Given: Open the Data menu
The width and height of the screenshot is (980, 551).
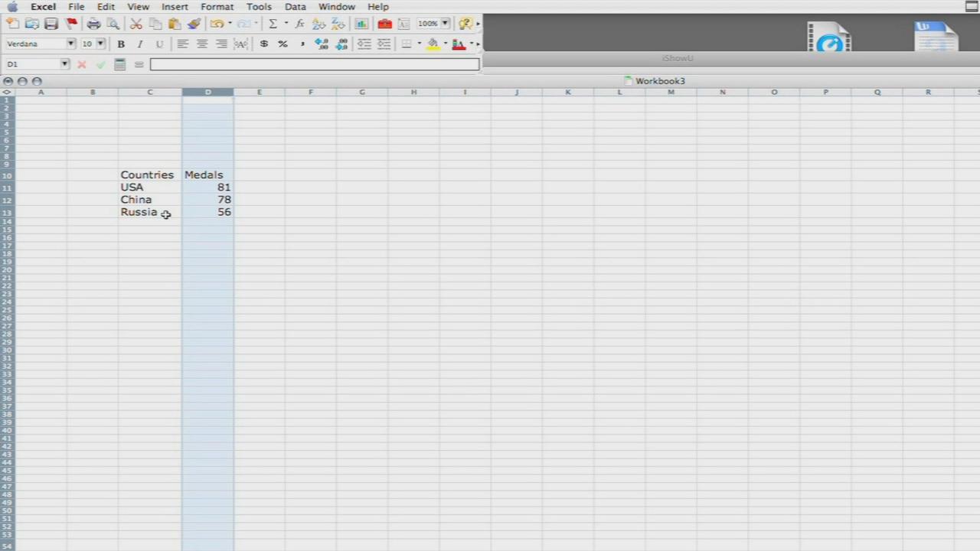Looking at the screenshot, I should (295, 6).
